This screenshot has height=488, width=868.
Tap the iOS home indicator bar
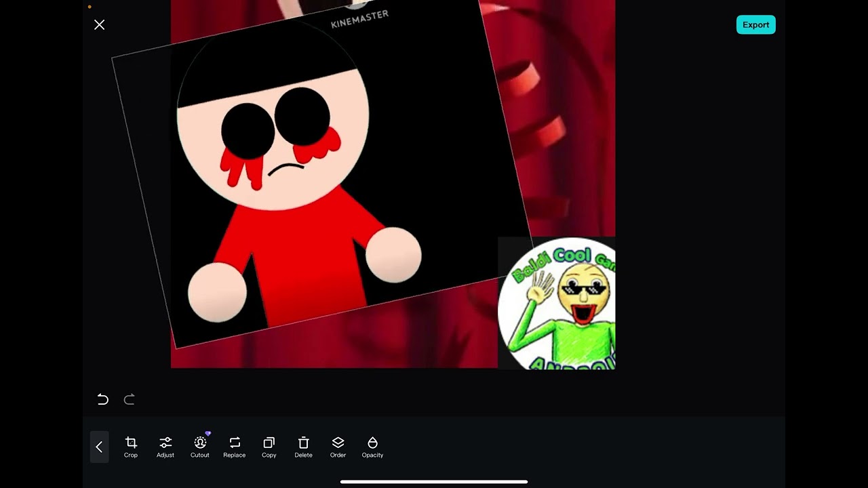pyautogui.click(x=434, y=482)
